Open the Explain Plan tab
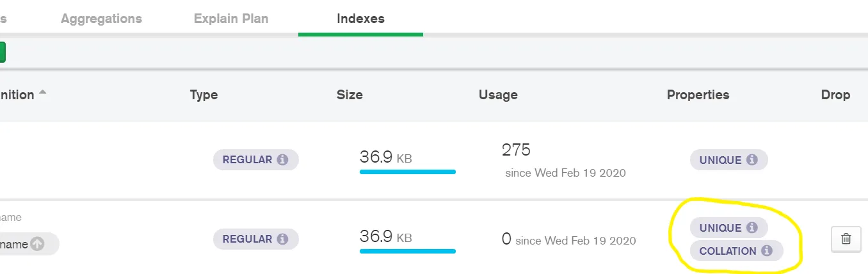Viewport: 868px width, 274px height. (x=231, y=19)
